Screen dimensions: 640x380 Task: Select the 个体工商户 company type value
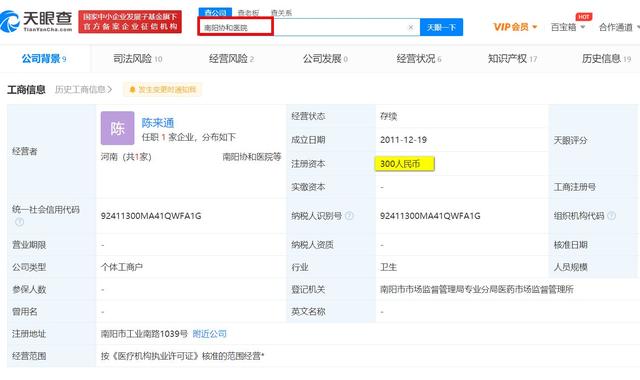pos(122,267)
